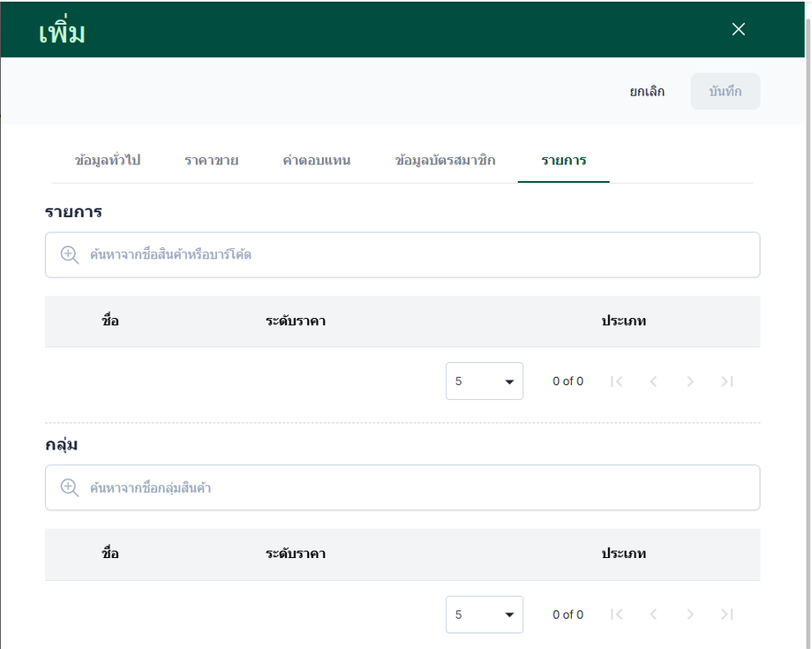Go to first page in รายการ table
The height and width of the screenshot is (649, 812).
tap(616, 381)
